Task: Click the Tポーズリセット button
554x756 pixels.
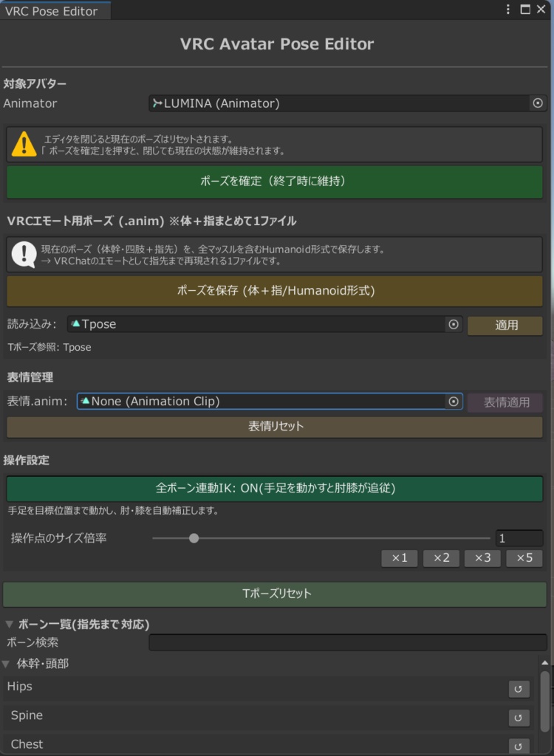Action: tap(275, 594)
